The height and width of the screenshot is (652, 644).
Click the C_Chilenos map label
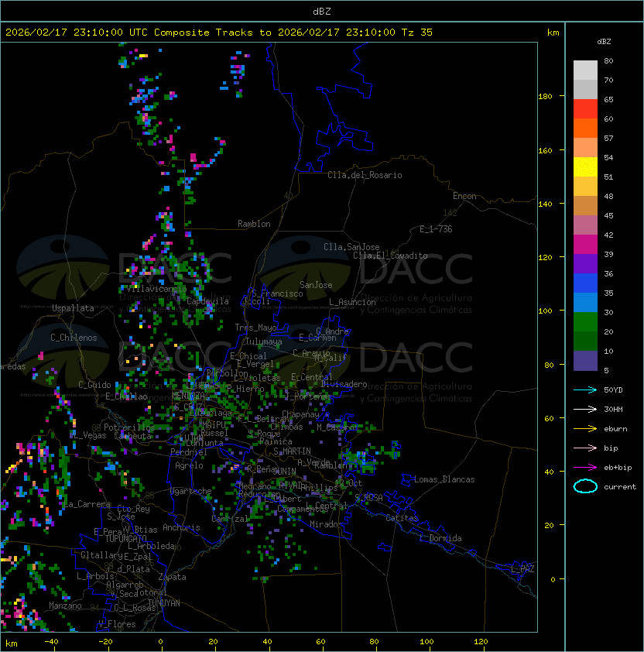click(x=74, y=338)
